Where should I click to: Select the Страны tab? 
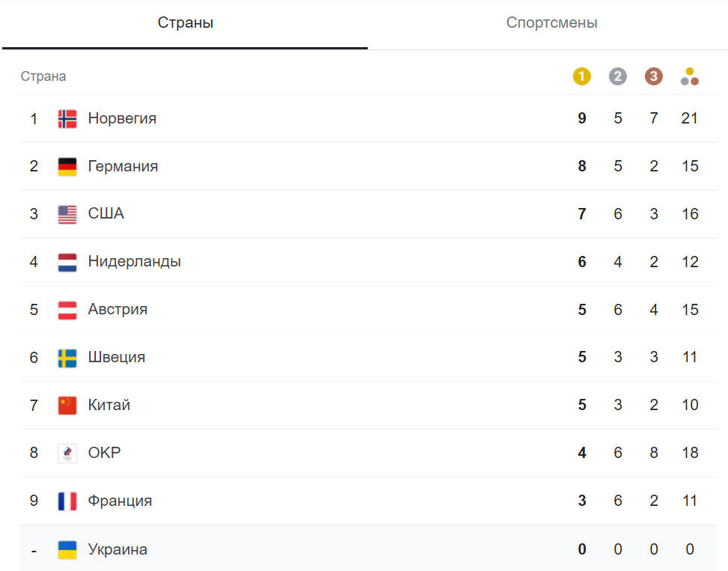(x=185, y=23)
